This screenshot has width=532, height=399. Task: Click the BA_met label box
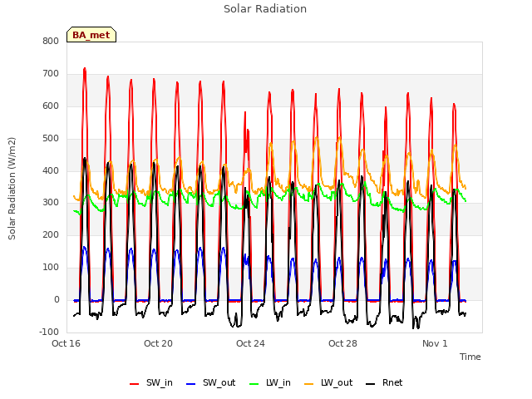tap(91, 35)
